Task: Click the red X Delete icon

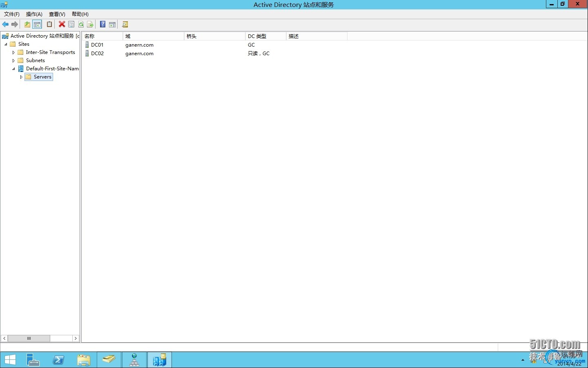Action: [62, 25]
